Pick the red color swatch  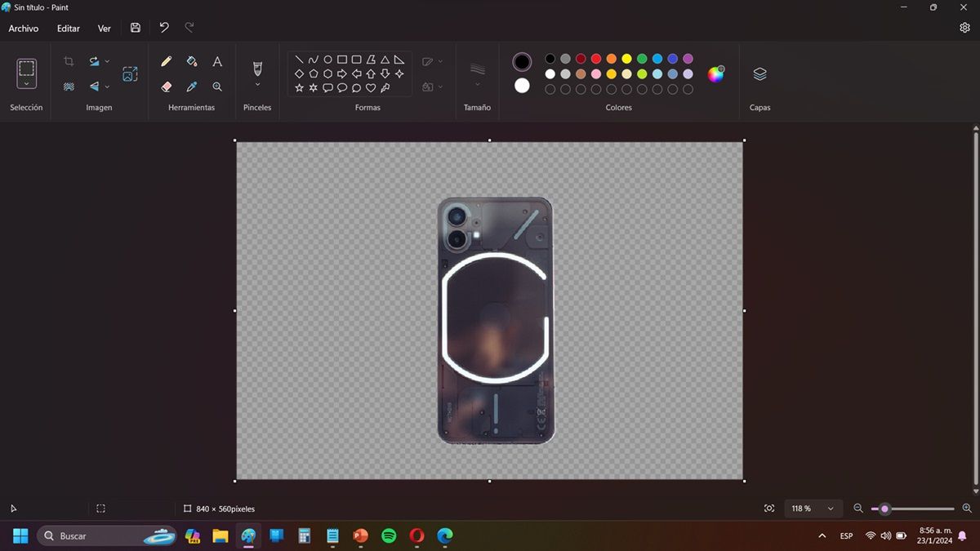(596, 59)
